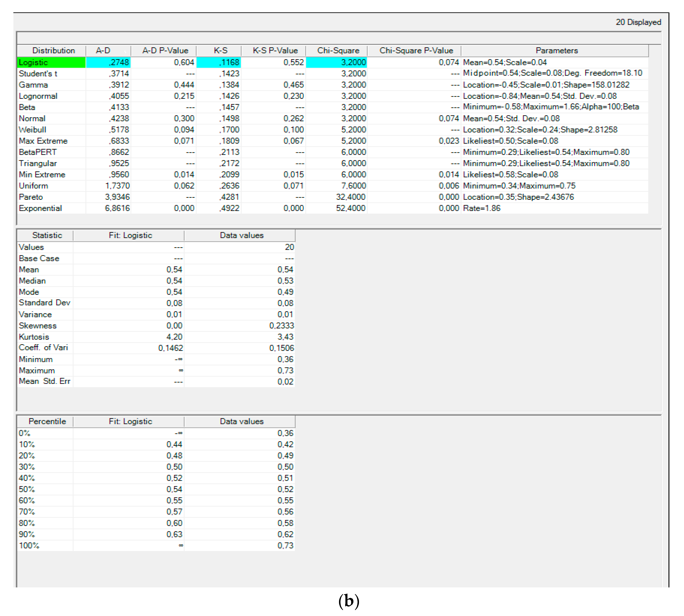Click the A-D column header
Screen dimensions: 684x616
[103, 50]
